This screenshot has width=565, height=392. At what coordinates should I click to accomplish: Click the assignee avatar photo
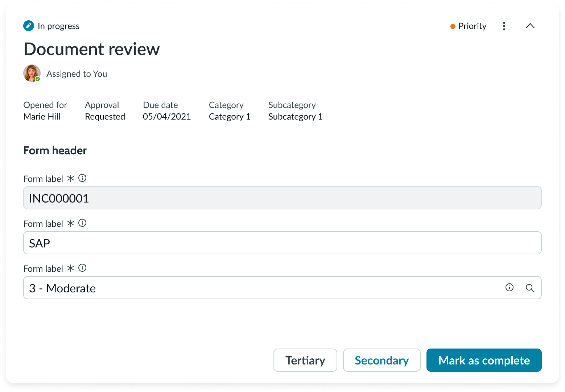tap(32, 73)
